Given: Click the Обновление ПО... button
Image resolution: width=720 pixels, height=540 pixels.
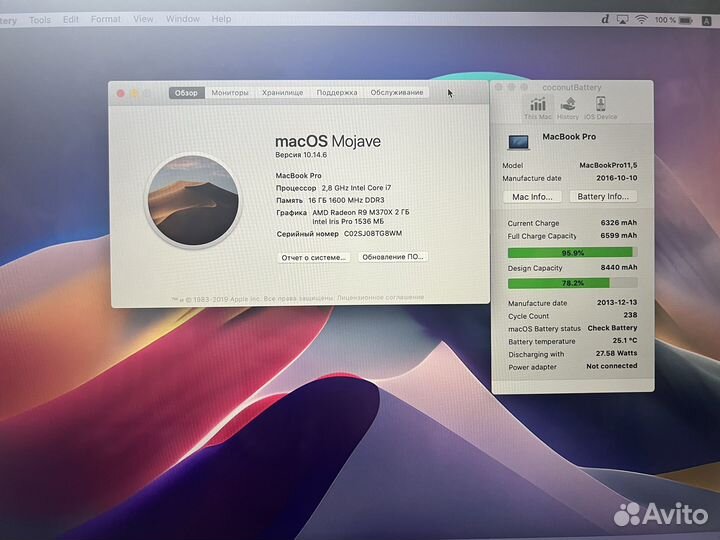Looking at the screenshot, I should tap(393, 257).
